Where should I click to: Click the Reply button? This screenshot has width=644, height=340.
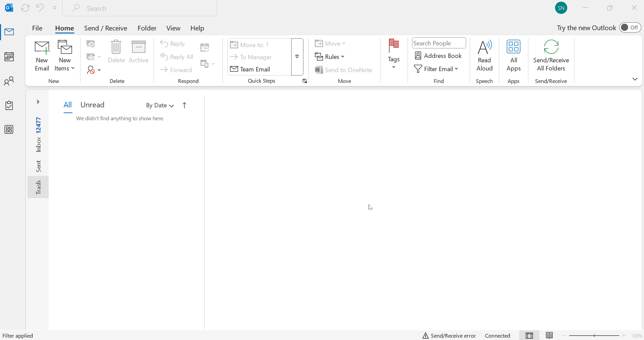pos(172,44)
